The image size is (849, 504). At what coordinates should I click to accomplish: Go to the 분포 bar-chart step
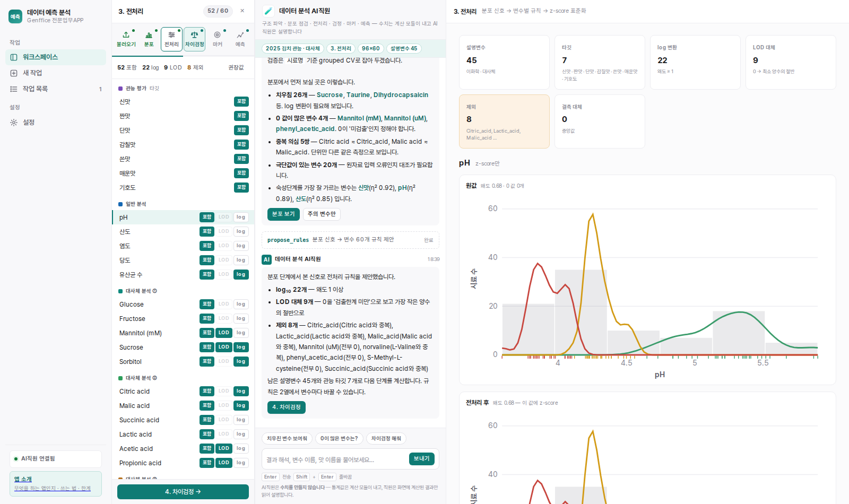pyautogui.click(x=149, y=39)
